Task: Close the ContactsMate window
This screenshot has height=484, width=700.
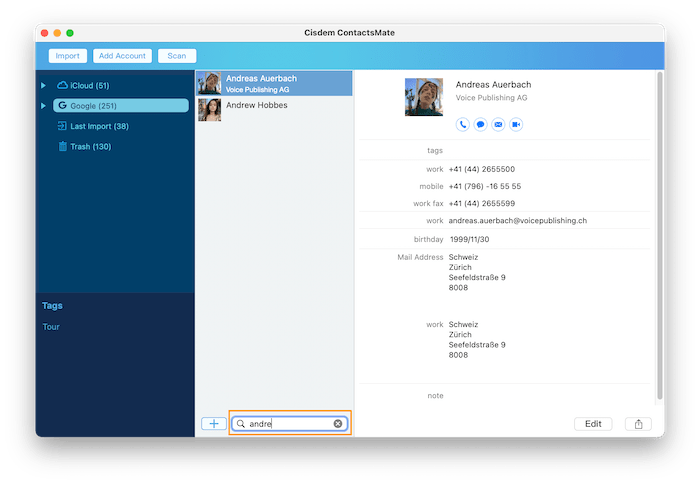Action: point(44,33)
